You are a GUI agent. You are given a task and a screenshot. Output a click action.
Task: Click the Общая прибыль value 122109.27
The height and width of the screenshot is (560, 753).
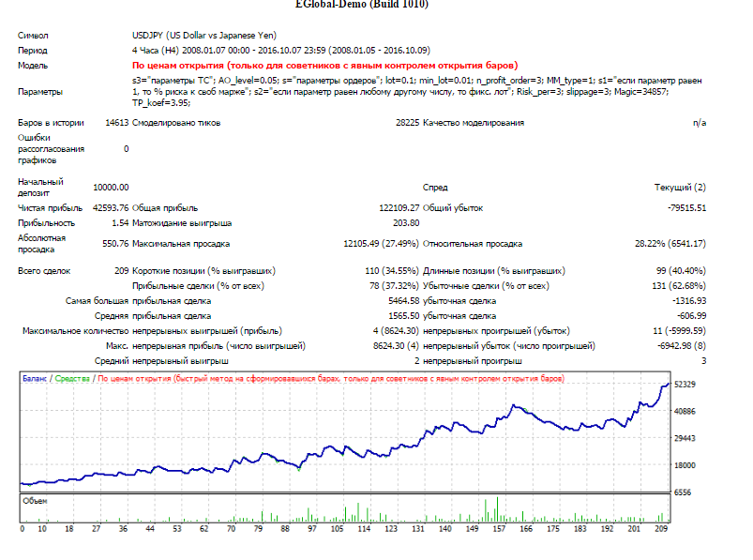pyautogui.click(x=399, y=208)
